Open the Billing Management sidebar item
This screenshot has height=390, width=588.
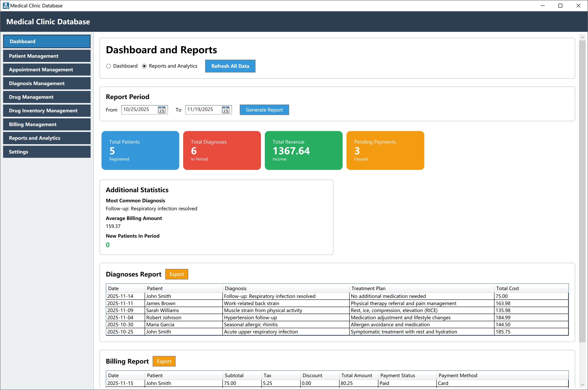point(47,124)
